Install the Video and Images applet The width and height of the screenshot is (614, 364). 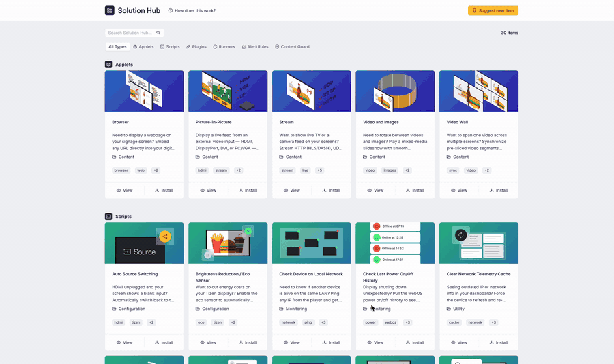pos(415,191)
